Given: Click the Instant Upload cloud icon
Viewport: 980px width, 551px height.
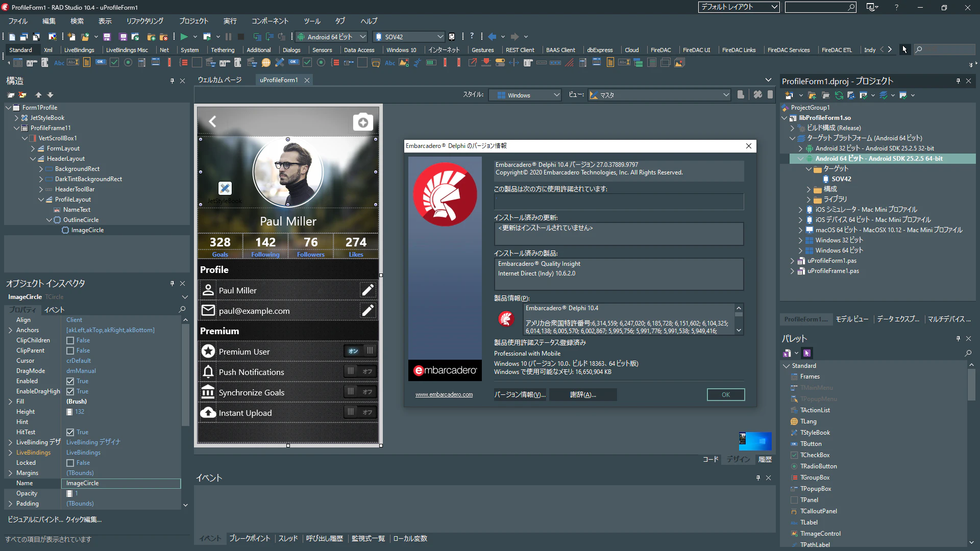Looking at the screenshot, I should 208,412.
